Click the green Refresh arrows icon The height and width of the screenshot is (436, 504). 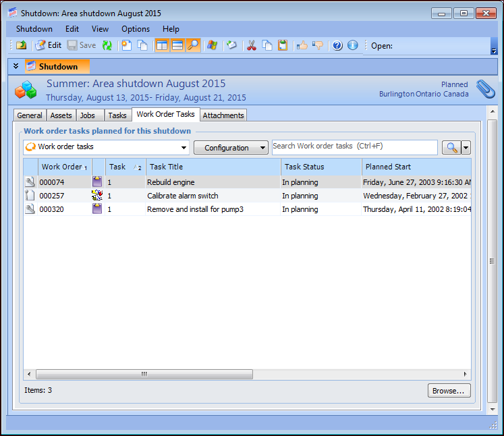coord(107,45)
